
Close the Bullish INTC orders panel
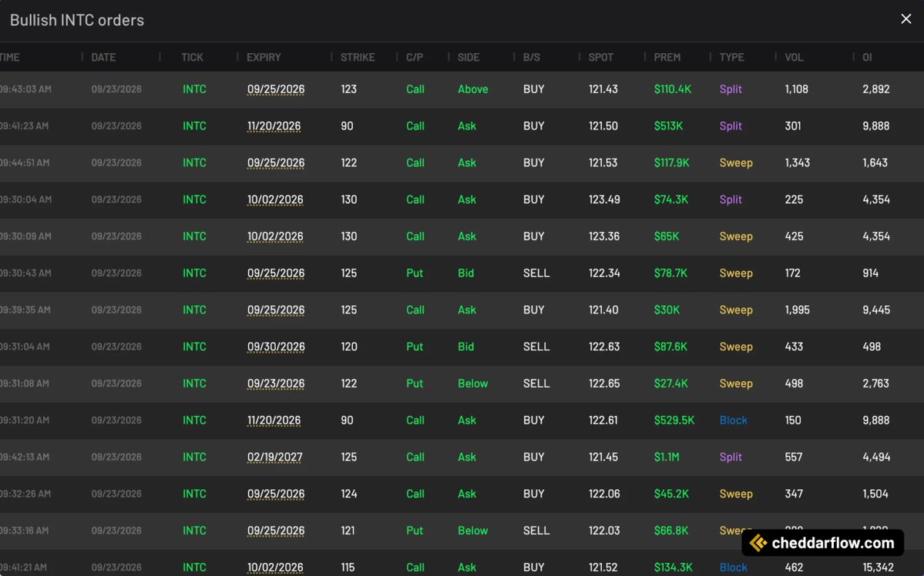[x=906, y=18]
